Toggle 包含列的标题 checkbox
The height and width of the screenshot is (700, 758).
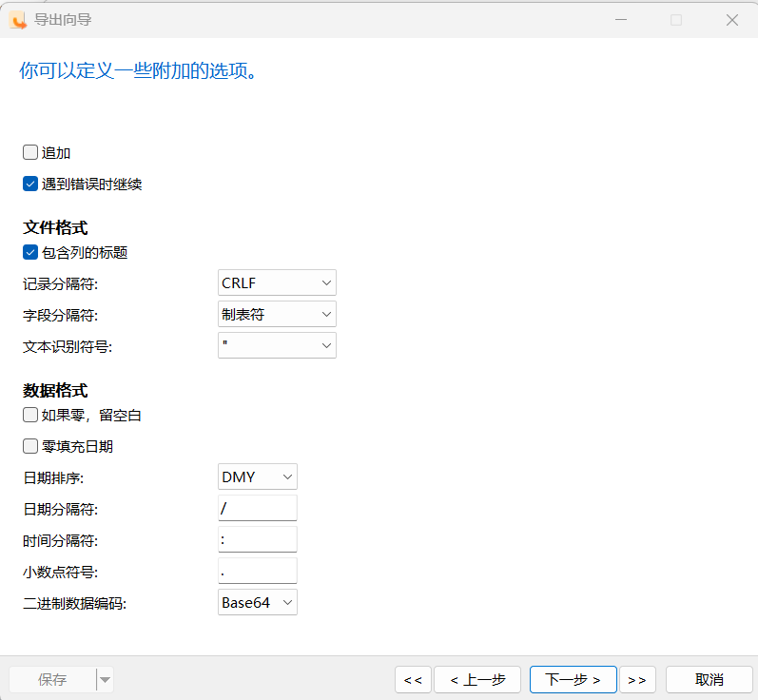30,252
